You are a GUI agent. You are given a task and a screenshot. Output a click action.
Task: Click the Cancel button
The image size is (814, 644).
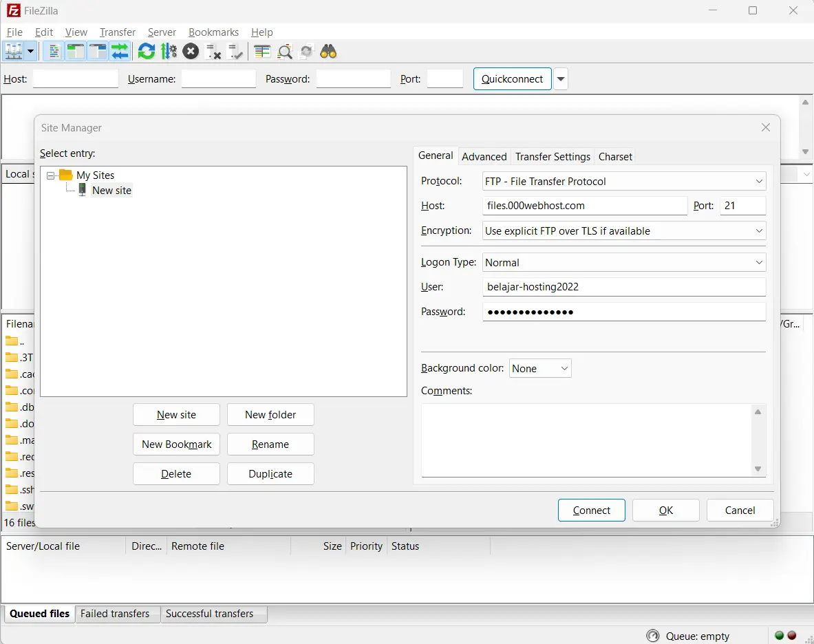point(740,511)
